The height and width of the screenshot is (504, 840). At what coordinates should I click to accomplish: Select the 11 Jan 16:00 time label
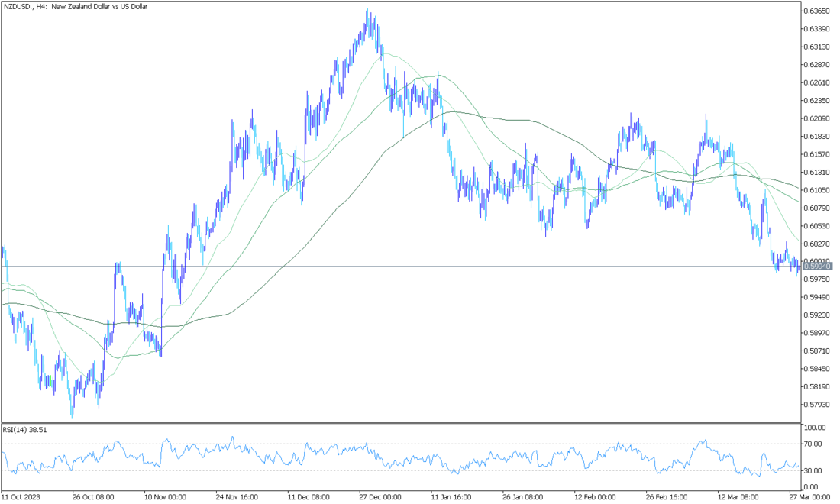pos(451,495)
